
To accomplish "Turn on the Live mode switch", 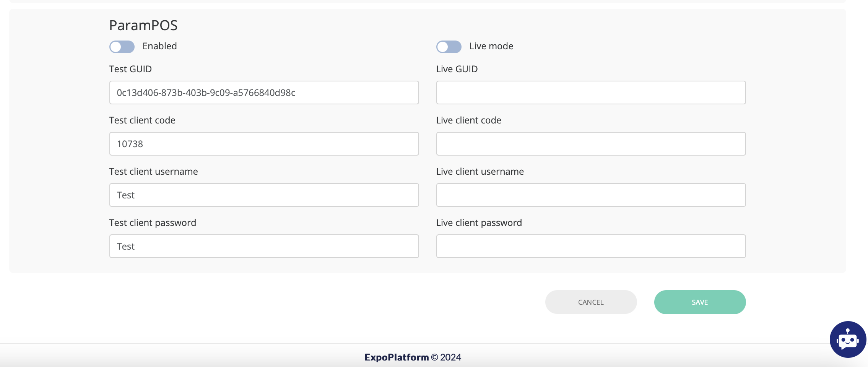I will 449,47.
